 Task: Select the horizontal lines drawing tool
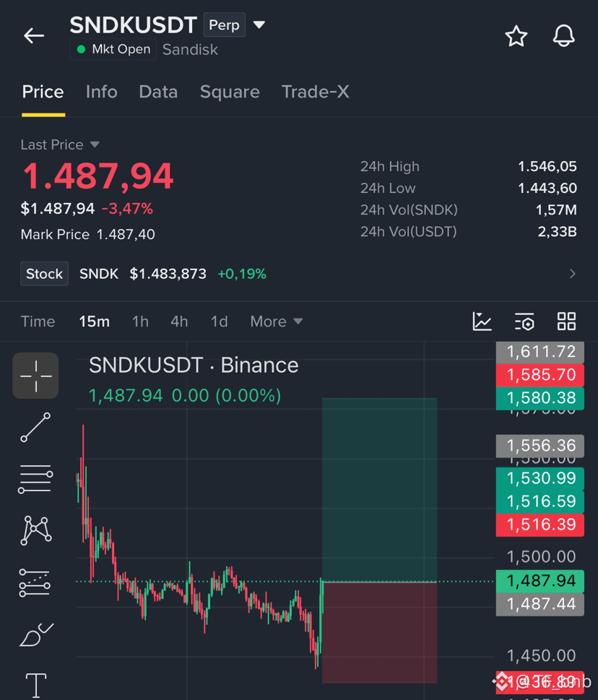[x=35, y=479]
